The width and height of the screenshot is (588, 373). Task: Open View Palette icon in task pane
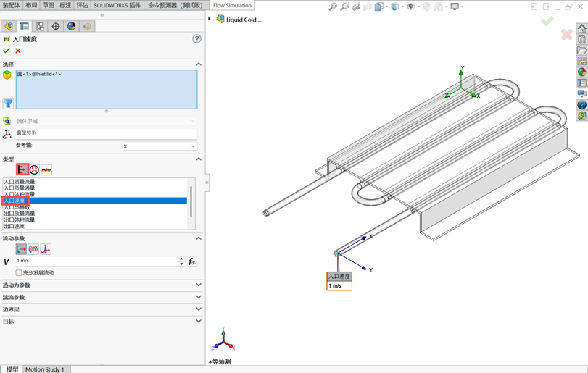581,61
